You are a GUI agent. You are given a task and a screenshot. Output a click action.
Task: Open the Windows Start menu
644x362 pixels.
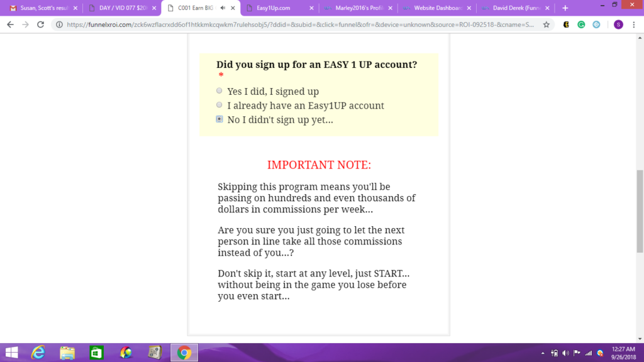point(11,353)
